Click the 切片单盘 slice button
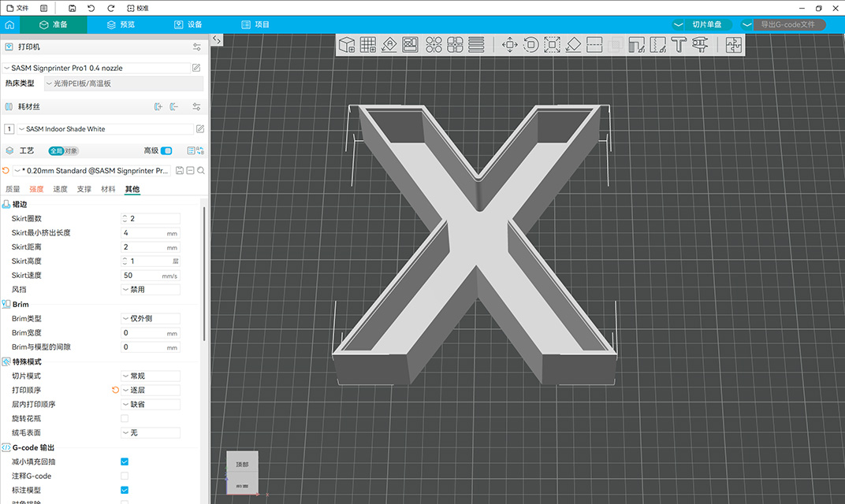Image resolution: width=845 pixels, height=504 pixels. click(x=705, y=24)
